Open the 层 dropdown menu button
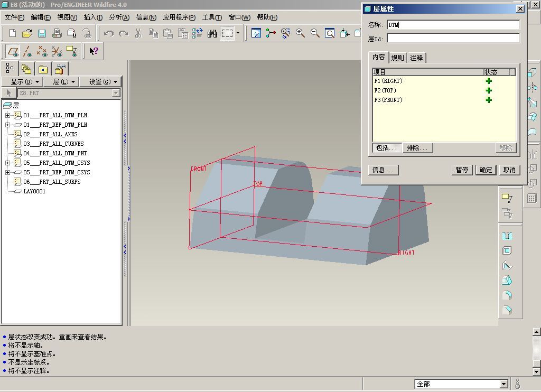541x392 pixels. (x=61, y=82)
